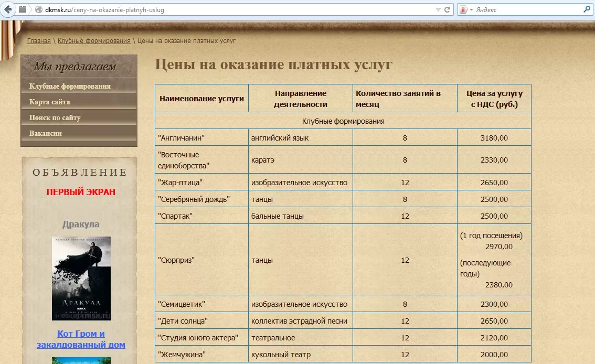The height and width of the screenshot is (364, 595).
Task: Open the Дракула movie link
Action: point(81,224)
